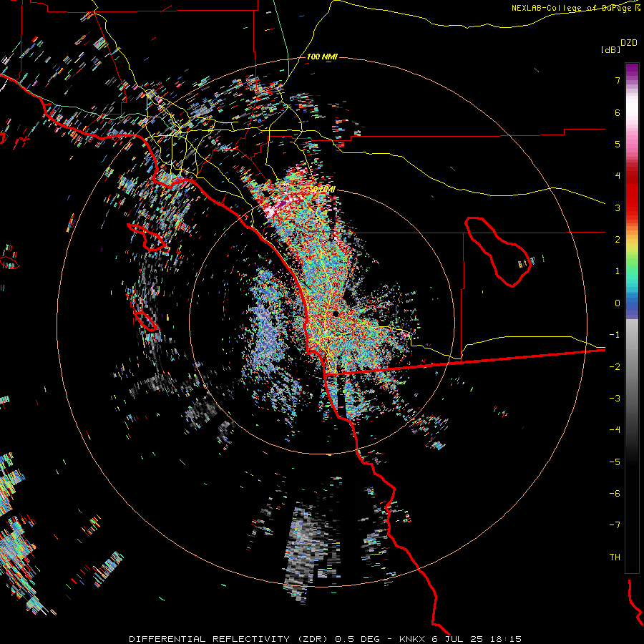The height and width of the screenshot is (644, 644).
Task: Select the 7 dB tick label
Action: [x=618, y=80]
